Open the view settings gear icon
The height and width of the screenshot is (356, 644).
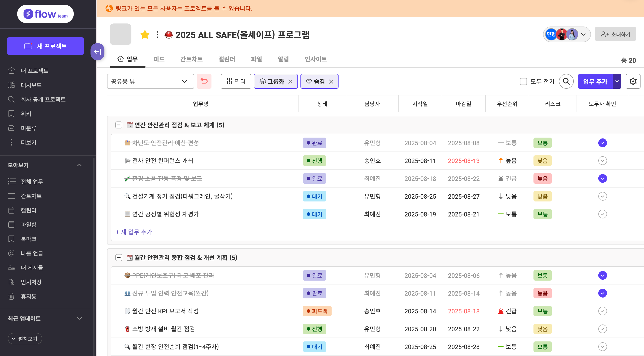633,81
